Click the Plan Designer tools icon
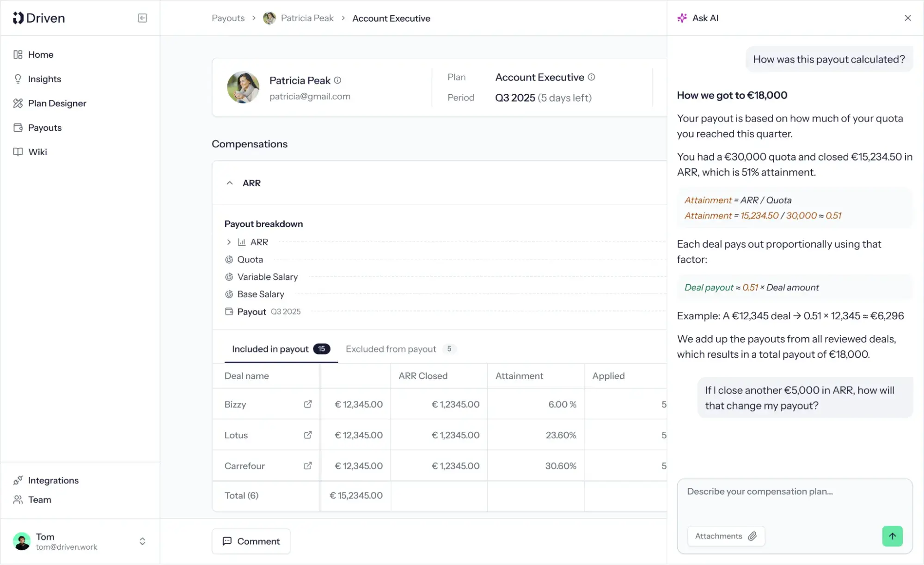The width and height of the screenshot is (924, 565). pos(18,103)
